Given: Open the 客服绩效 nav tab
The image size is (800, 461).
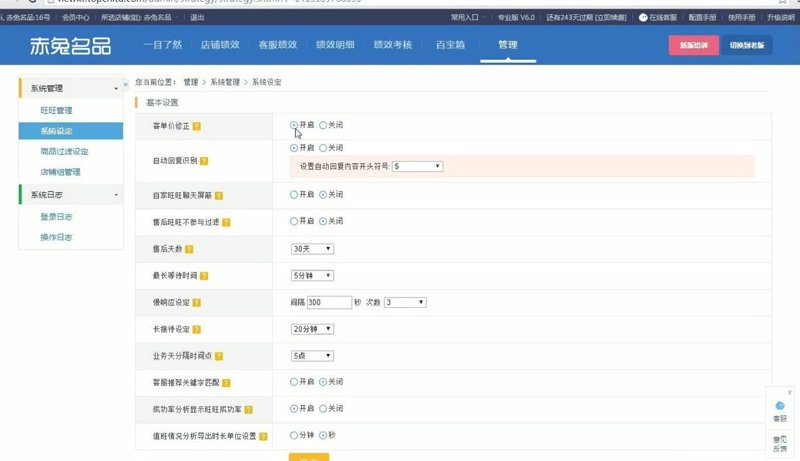Looking at the screenshot, I should [278, 45].
